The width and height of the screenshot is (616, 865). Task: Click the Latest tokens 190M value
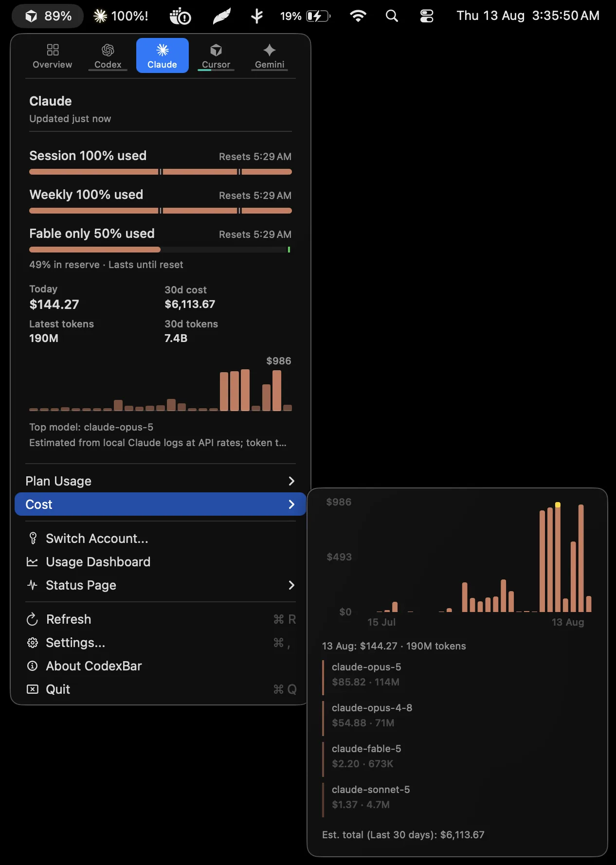pyautogui.click(x=44, y=338)
